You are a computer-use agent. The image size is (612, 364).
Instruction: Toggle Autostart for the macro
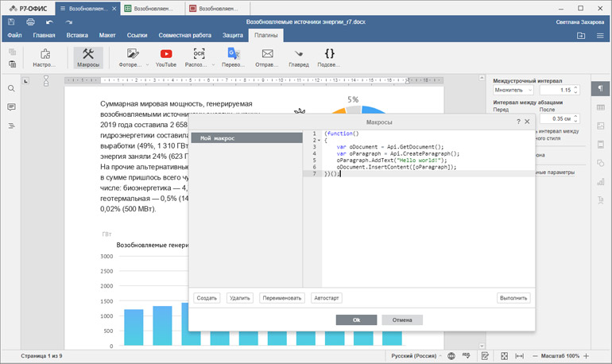[x=326, y=298]
